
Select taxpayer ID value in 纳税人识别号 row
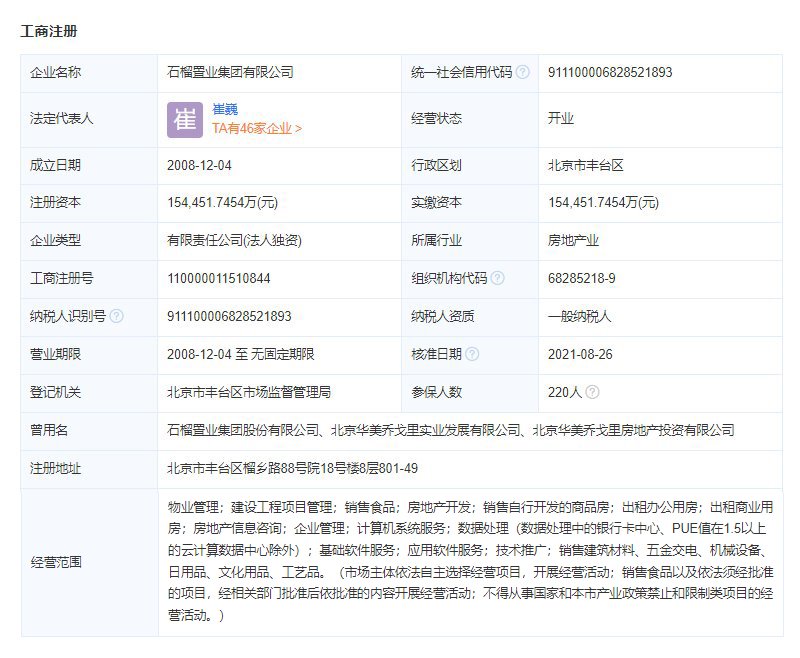click(x=229, y=316)
